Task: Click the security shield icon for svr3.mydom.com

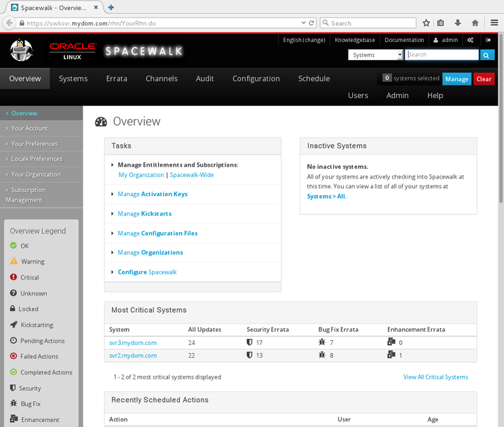Action: 249,342
